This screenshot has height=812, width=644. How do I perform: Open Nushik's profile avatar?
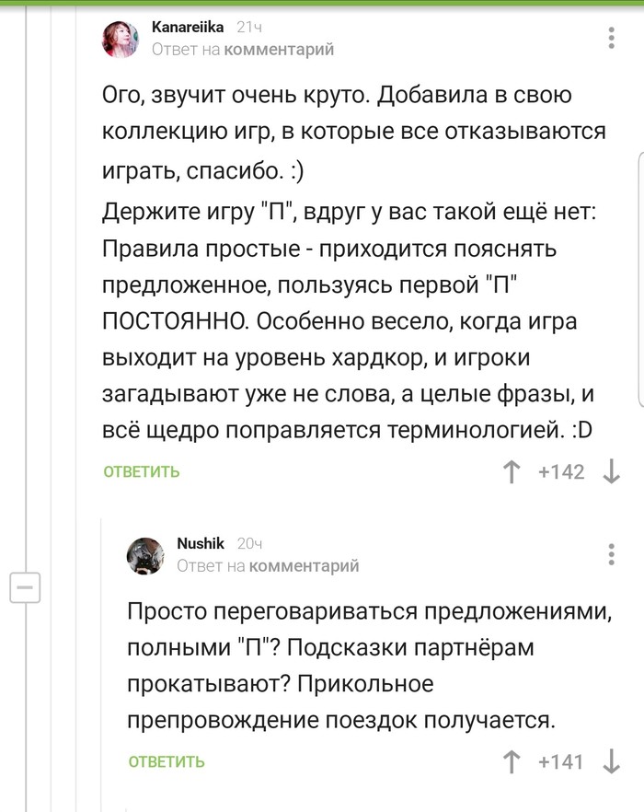145,556
